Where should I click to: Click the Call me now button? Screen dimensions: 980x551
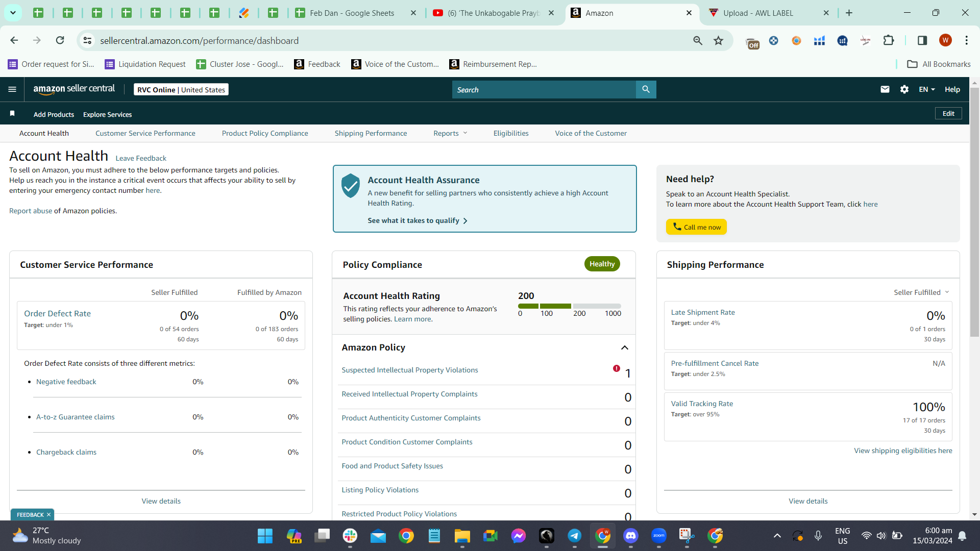(x=696, y=227)
